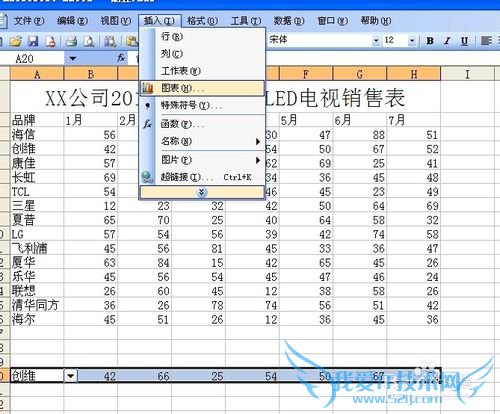
Task: Expand full Insert menu with double chevron
Action: click(x=202, y=192)
